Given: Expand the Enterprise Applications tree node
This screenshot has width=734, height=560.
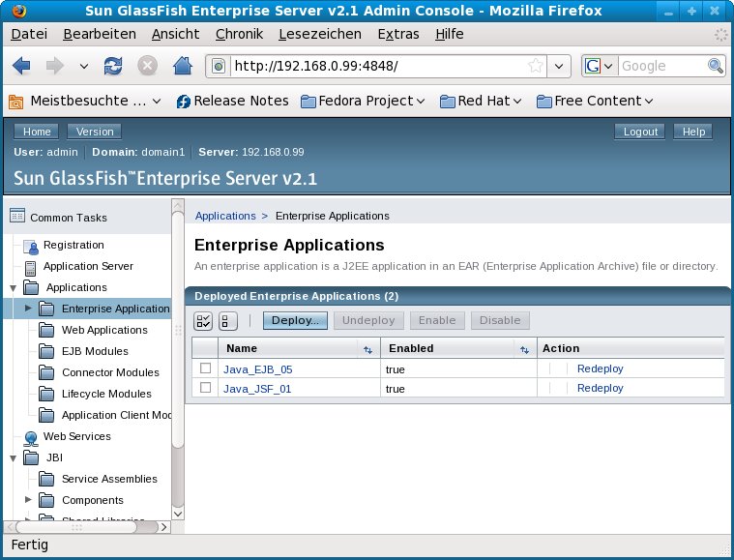Looking at the screenshot, I should point(28,309).
